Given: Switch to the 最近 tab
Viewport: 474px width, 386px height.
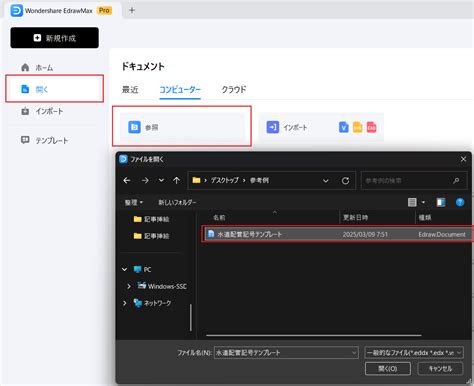Looking at the screenshot, I should (130, 89).
